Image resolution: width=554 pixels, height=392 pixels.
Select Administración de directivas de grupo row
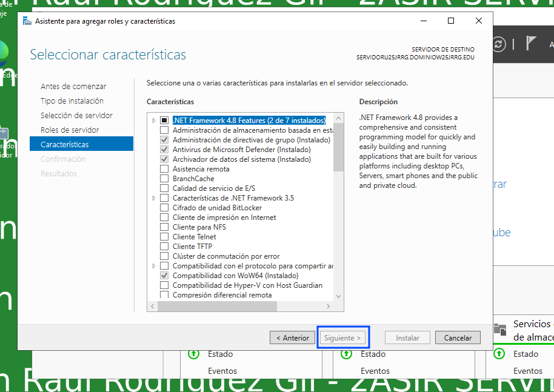[x=252, y=140]
